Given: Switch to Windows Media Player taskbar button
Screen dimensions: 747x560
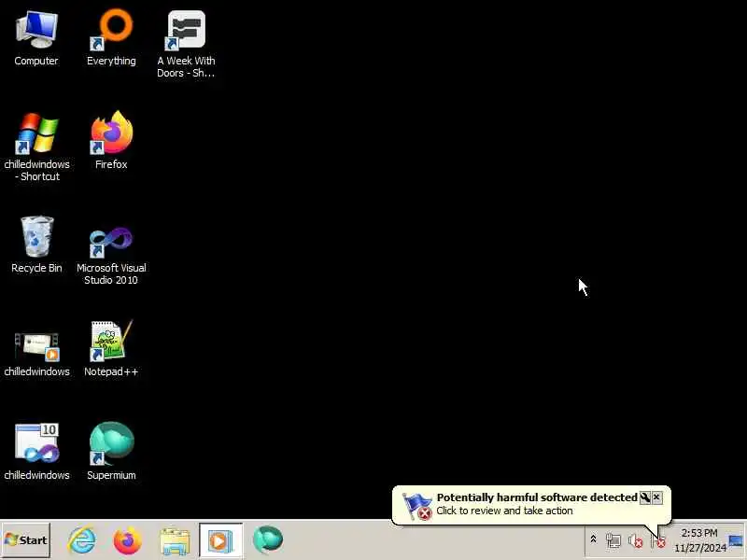Looking at the screenshot, I should coord(220,540).
